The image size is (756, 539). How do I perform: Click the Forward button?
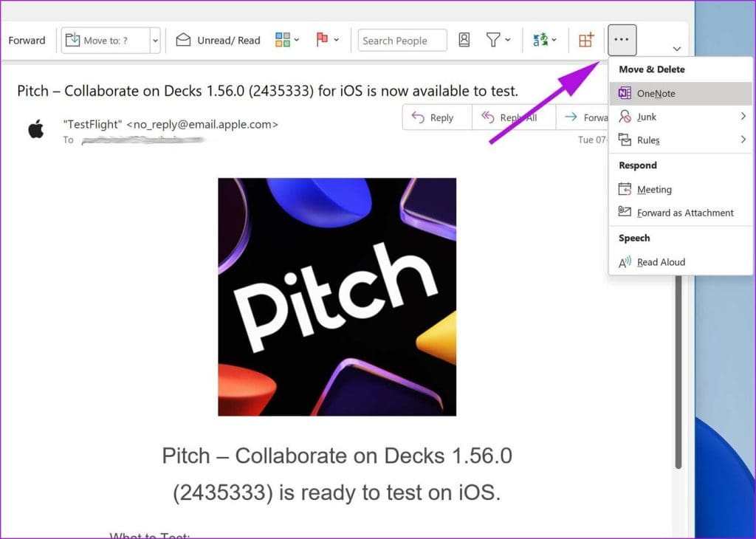(27, 41)
